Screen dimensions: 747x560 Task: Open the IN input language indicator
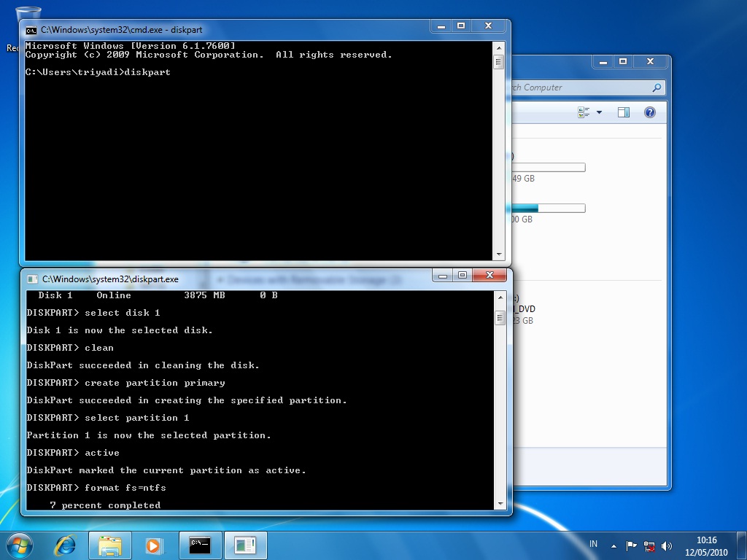click(x=593, y=544)
